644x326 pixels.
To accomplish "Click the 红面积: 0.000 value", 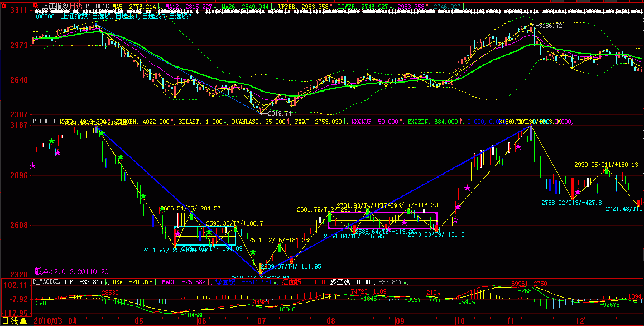I will coord(304,282).
